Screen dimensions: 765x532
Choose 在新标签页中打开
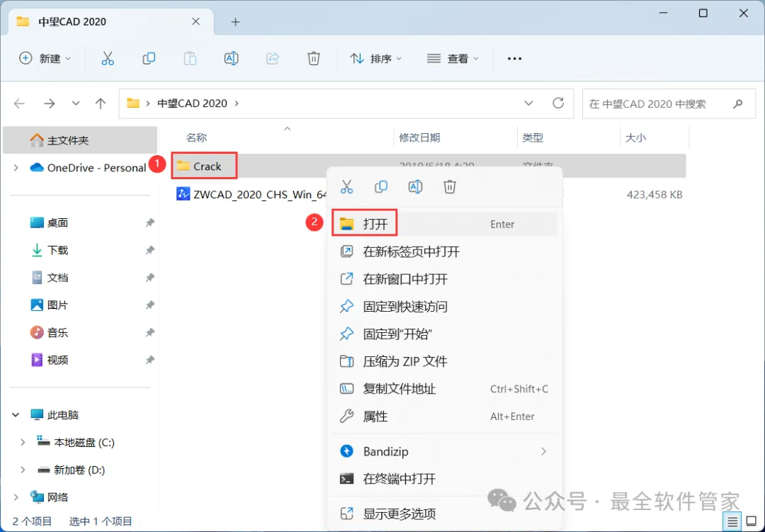444,252
